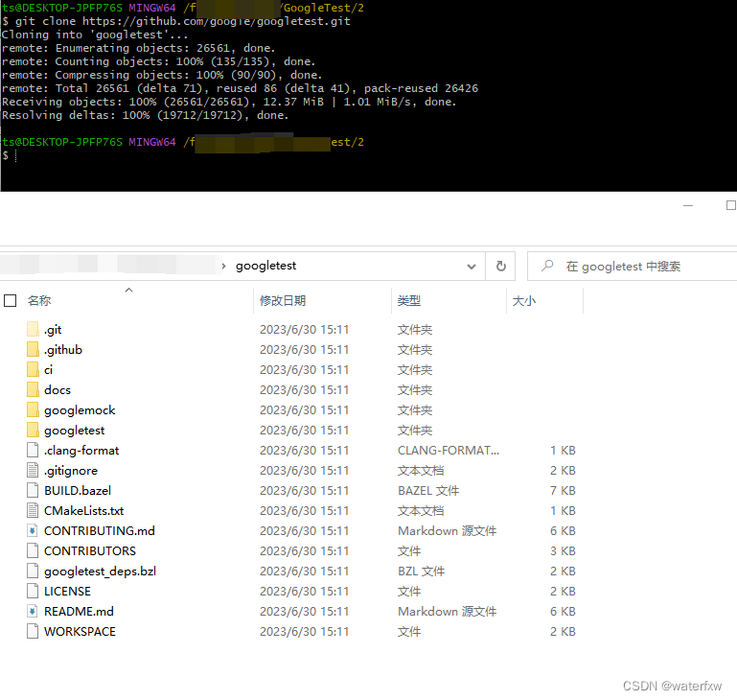Screen dimensions: 737x700
Task: Select the CMakeLists.txt file name
Action: [x=84, y=510]
